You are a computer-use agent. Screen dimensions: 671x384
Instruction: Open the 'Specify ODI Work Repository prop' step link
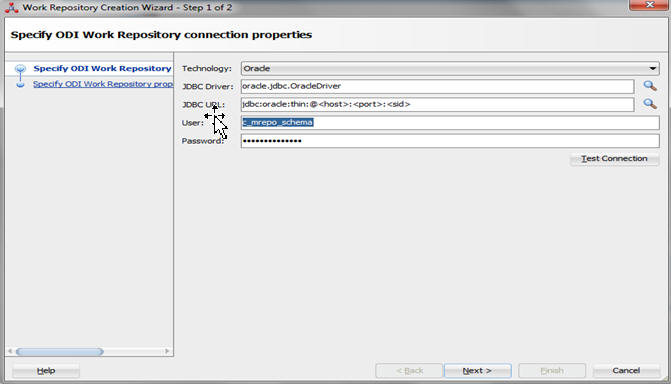(x=103, y=84)
